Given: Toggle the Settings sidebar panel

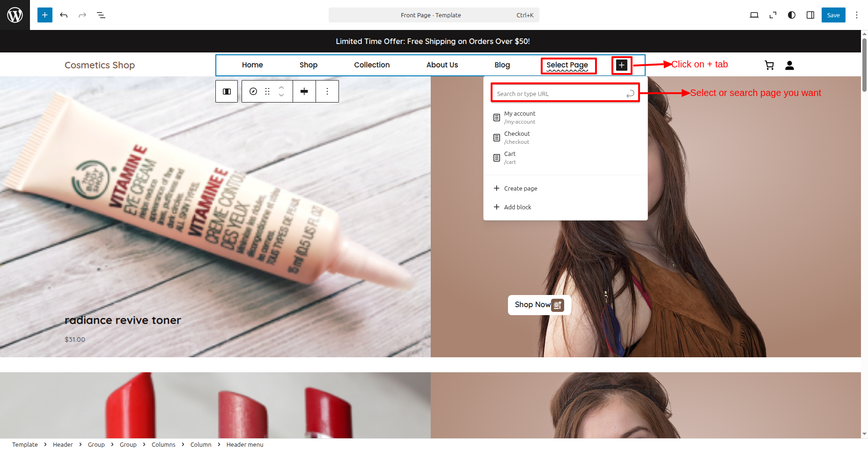Looking at the screenshot, I should pos(810,15).
